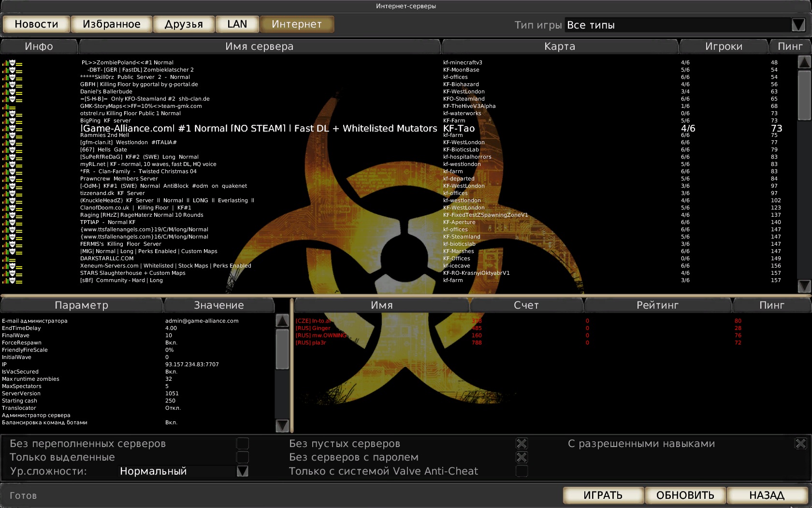The image size is (812, 508).
Task: Select player [RUS] pla3r
Action: click(311, 343)
